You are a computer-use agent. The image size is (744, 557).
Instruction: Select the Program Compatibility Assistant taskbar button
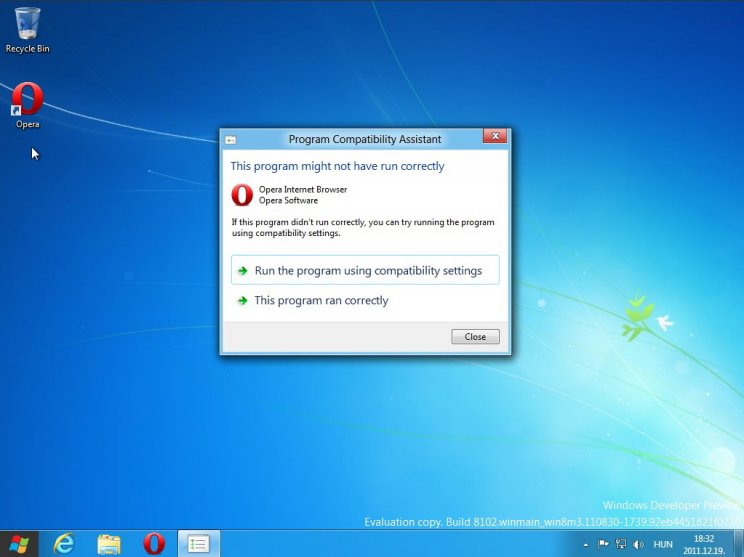click(198, 544)
